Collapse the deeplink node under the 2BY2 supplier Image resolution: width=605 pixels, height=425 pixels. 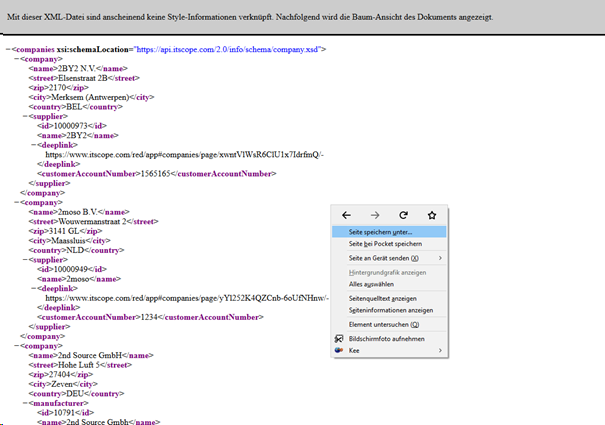click(34, 145)
